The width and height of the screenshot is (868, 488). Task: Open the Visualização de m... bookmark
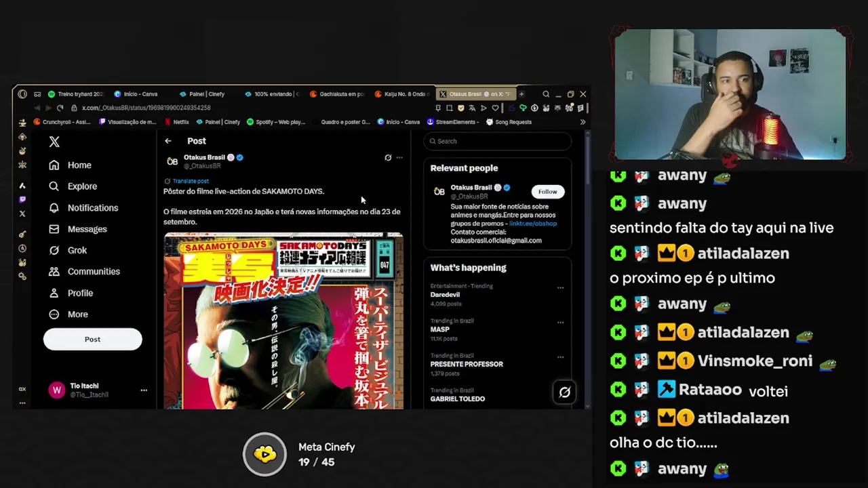128,122
